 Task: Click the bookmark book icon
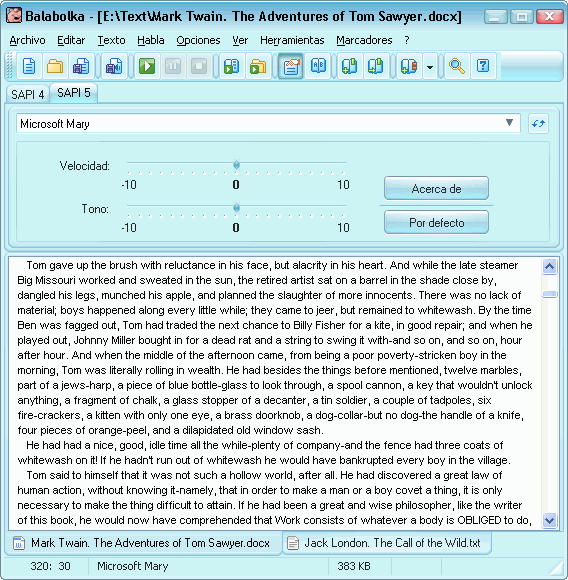[x=409, y=67]
